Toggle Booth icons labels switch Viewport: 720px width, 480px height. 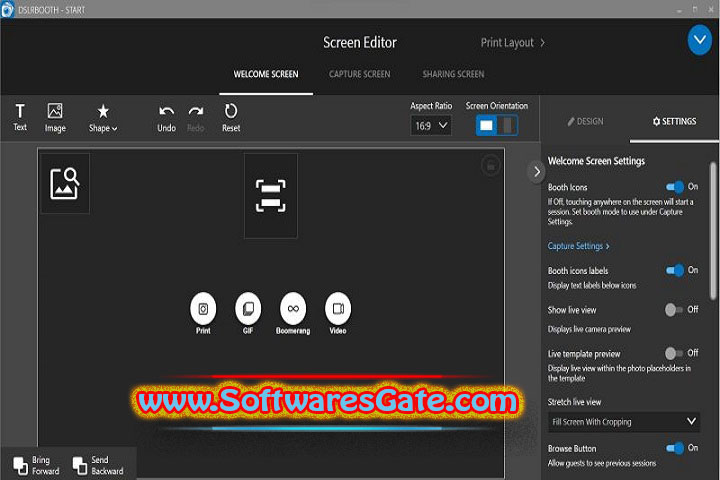tap(675, 270)
